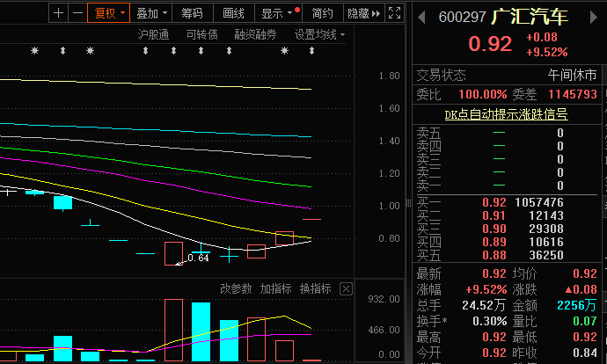The image size is (607, 364).
Task: Click the rightmost up-down arrow marker
Action: point(312,51)
